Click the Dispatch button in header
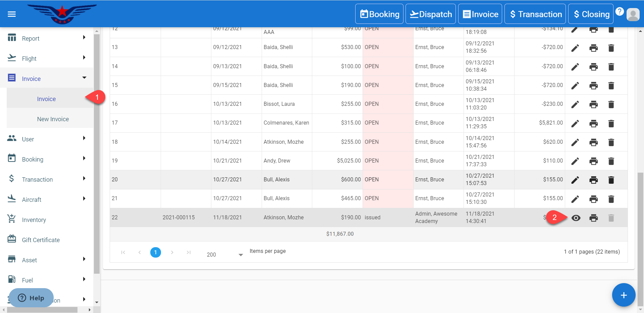 click(430, 14)
